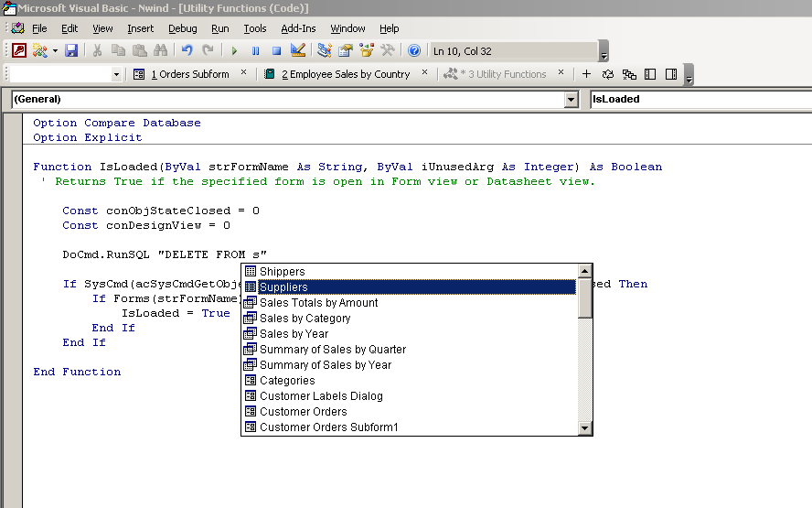Open the Tools menu
This screenshot has width=812, height=508.
255,28
